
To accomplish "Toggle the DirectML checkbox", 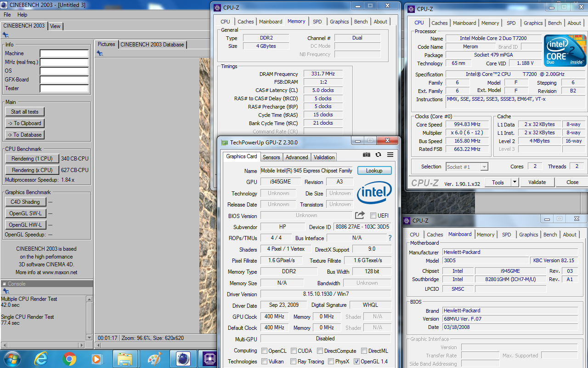I will point(364,351).
